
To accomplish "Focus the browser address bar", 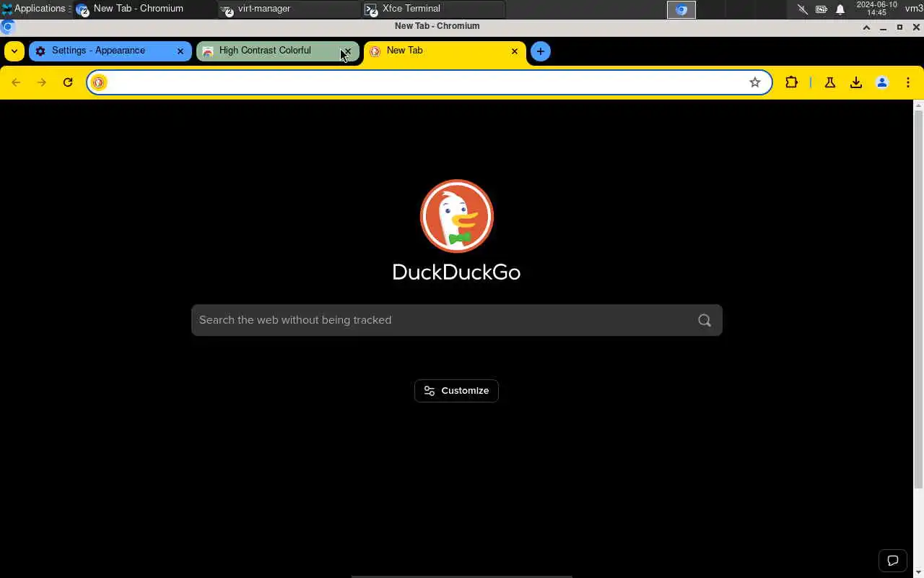I will click(x=430, y=82).
